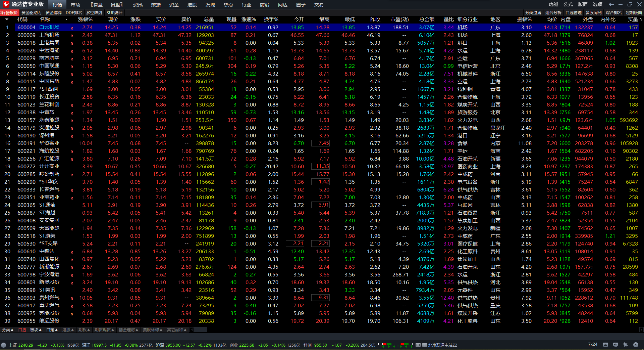Expand the 港股 menu
Image resolution: width=644 pixels, height=350 pixels.
pos(68,330)
